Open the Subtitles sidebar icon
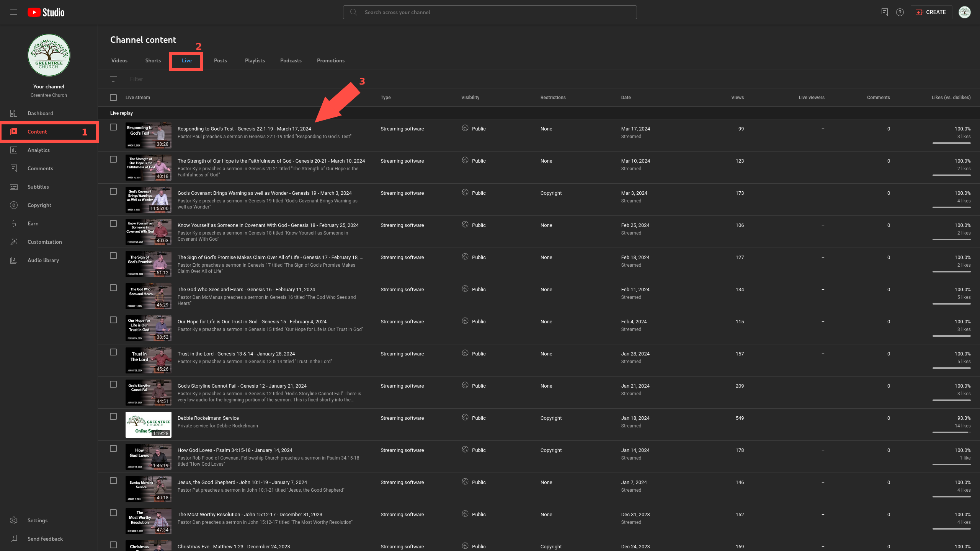Viewport: 980px width, 551px height. coord(14,187)
